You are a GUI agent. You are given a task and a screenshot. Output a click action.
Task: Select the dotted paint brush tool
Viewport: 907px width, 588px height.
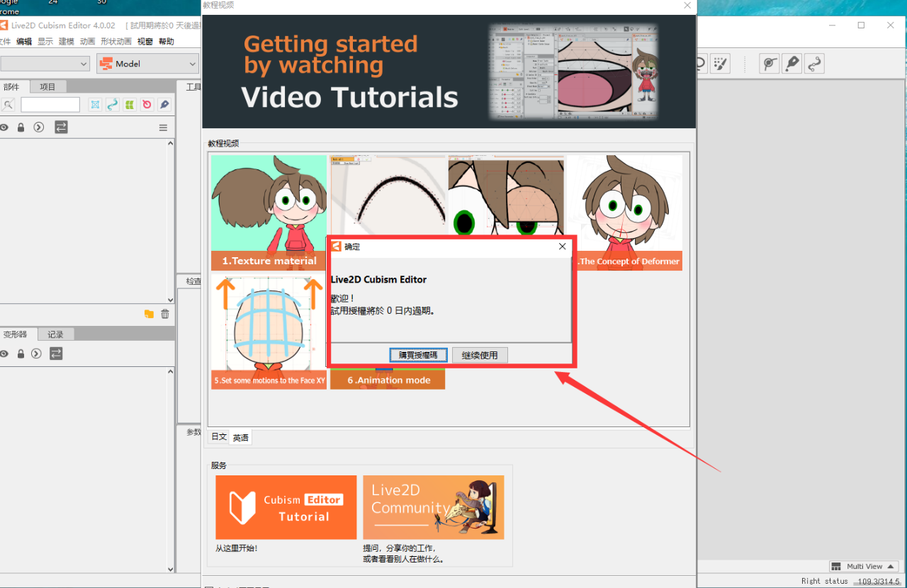click(720, 64)
